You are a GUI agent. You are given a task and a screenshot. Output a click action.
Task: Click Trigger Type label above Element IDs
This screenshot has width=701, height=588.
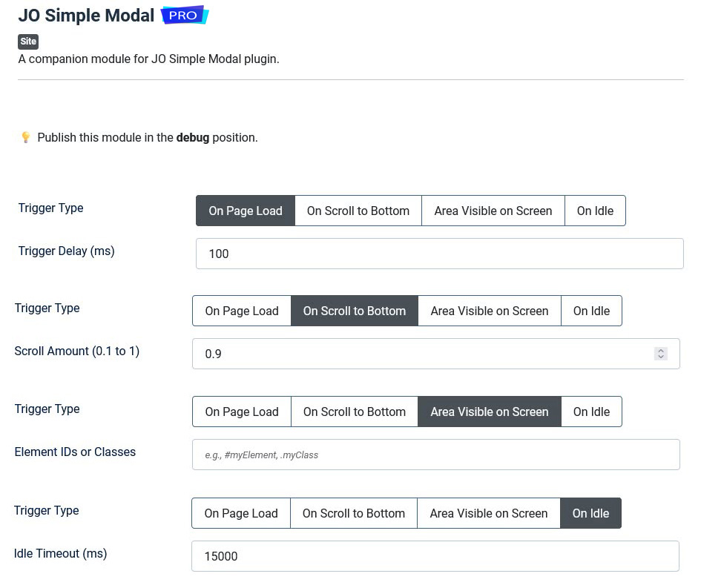pos(47,409)
